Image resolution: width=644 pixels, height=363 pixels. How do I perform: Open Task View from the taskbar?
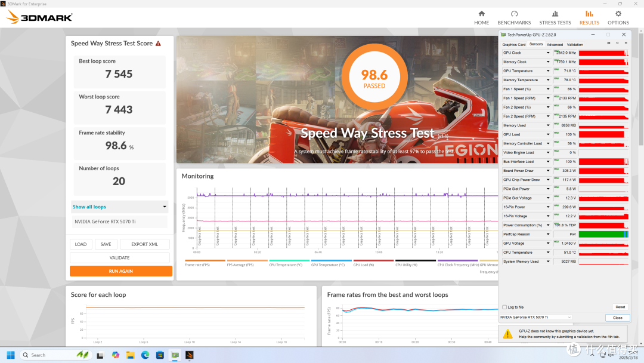tap(100, 355)
